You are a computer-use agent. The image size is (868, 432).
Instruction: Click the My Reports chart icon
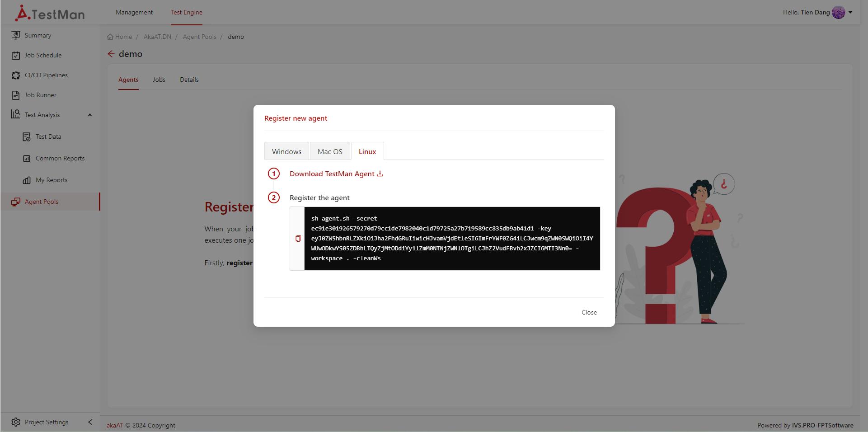pos(27,180)
